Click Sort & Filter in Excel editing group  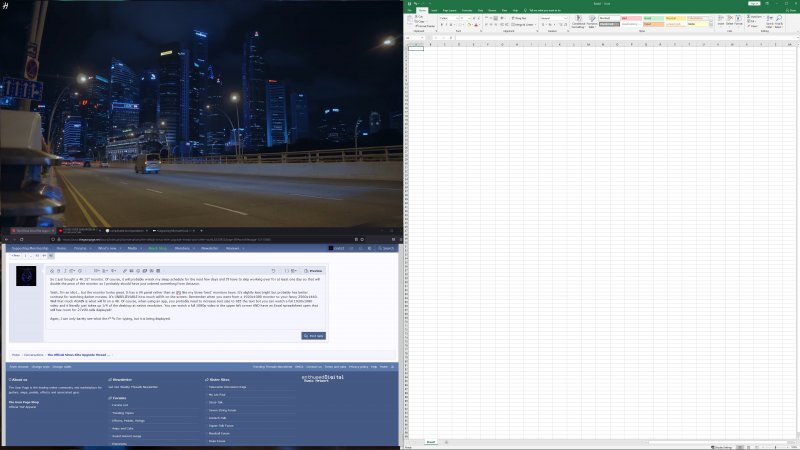click(x=769, y=21)
